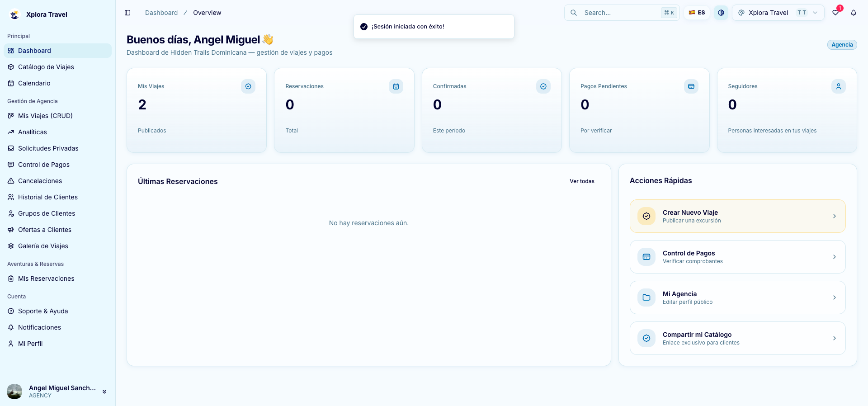This screenshot has width=868, height=406.
Task: Click the search magnifier icon
Action: 574,13
